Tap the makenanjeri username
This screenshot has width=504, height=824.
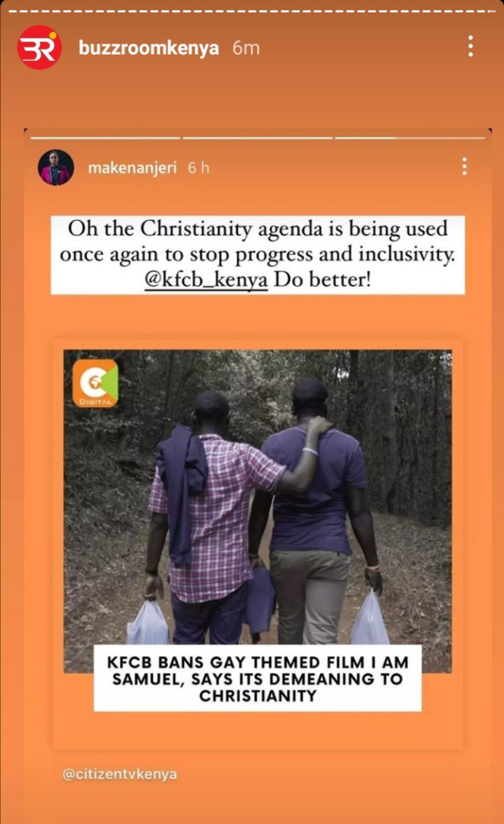pos(132,167)
